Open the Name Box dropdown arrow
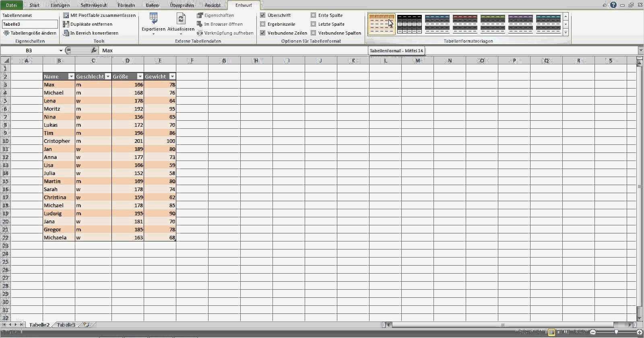The image size is (644, 338). (x=61, y=50)
